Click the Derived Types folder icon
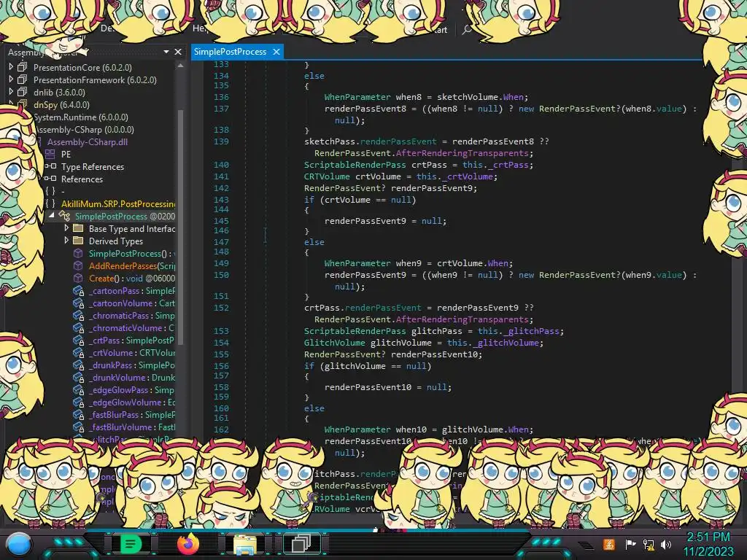Viewport: 747px width, 560px height. 78,241
